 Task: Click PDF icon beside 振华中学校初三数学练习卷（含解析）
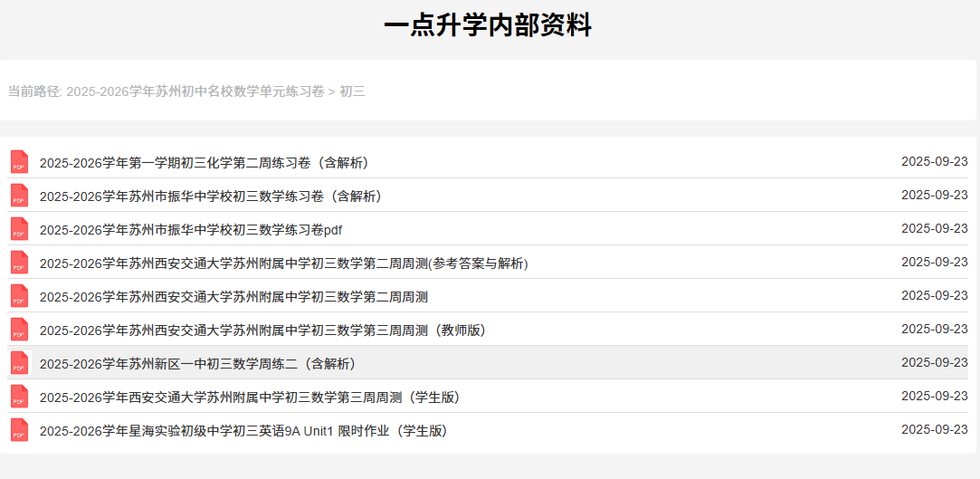19,196
